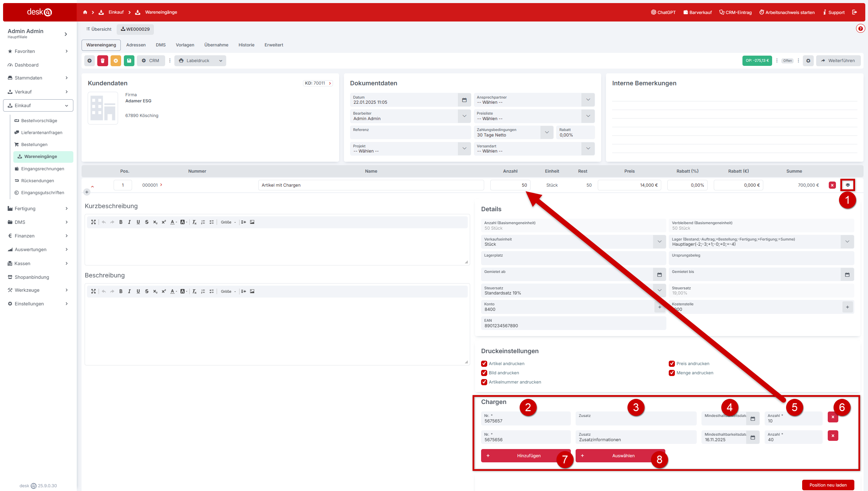
Task: Click the green save disk icon
Action: (129, 61)
